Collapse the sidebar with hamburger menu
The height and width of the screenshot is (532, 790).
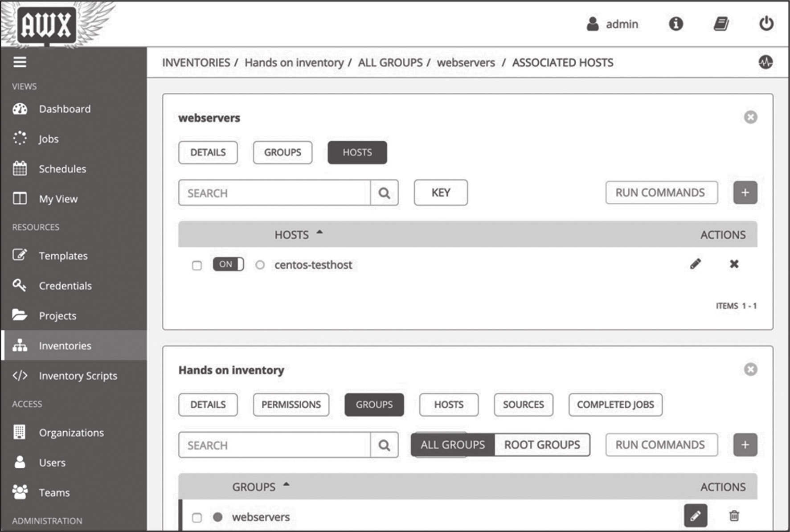coord(20,62)
